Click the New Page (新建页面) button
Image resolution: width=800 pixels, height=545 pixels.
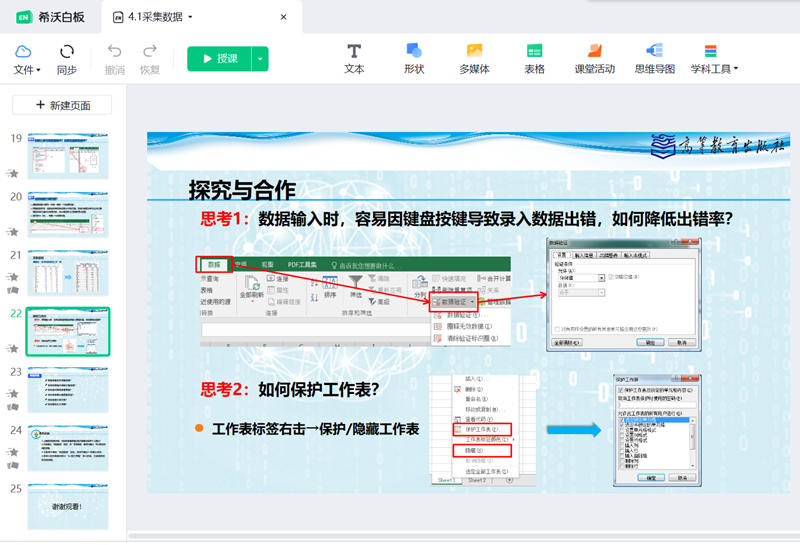pyautogui.click(x=69, y=105)
